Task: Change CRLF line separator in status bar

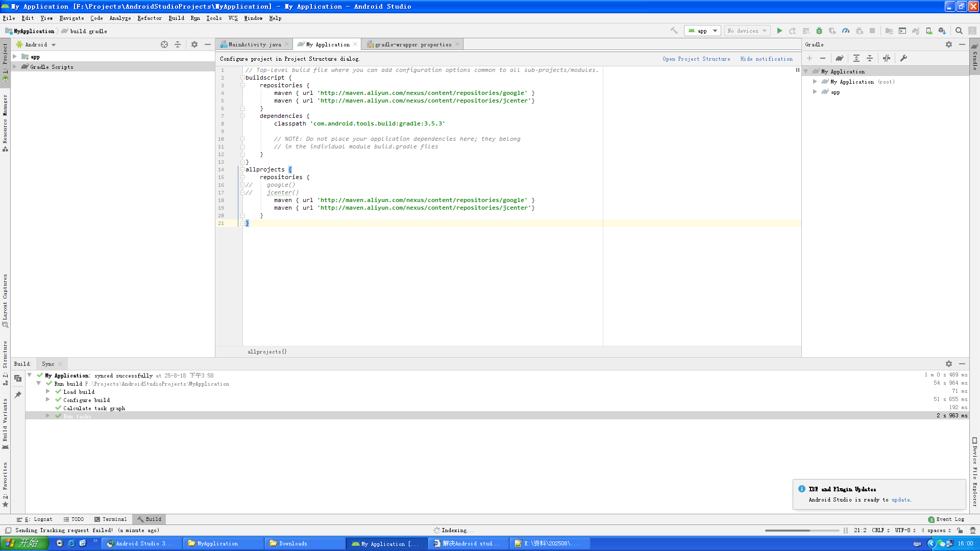Action: 880,530
